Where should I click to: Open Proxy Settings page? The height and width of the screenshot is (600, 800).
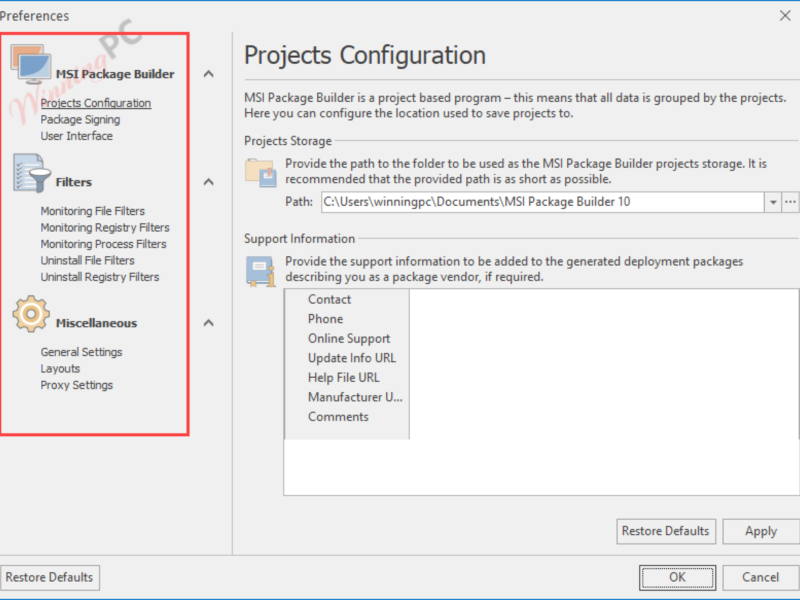[x=77, y=385]
